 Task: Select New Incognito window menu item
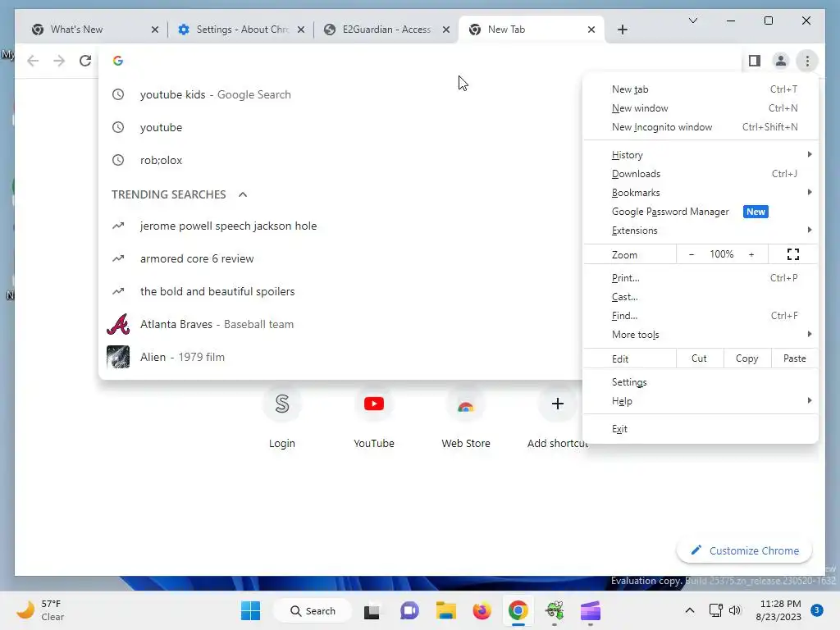701,127
